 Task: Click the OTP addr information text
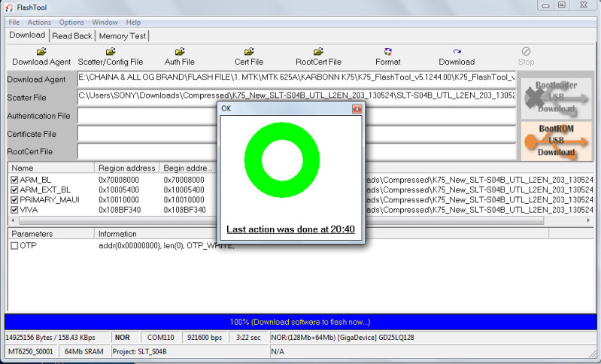pos(166,246)
